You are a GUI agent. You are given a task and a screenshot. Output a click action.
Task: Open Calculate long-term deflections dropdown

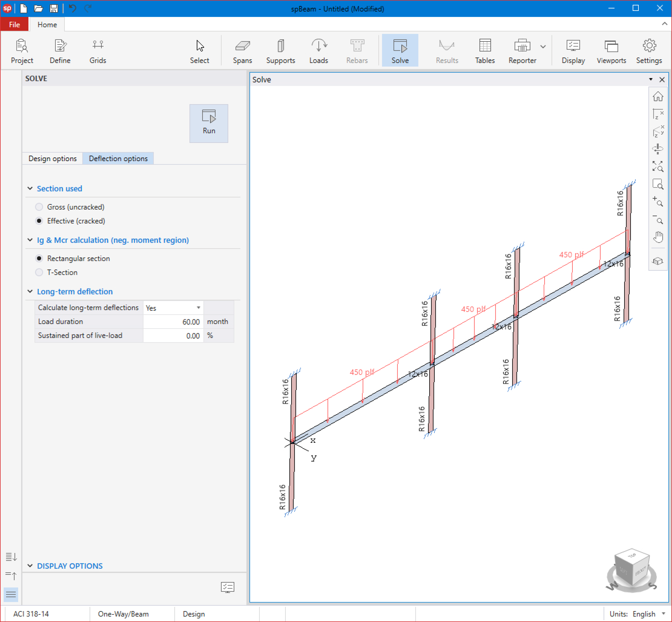198,308
